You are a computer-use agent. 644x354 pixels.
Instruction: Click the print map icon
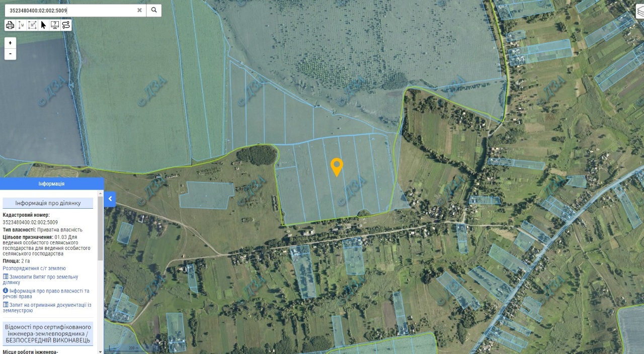[x=10, y=25]
